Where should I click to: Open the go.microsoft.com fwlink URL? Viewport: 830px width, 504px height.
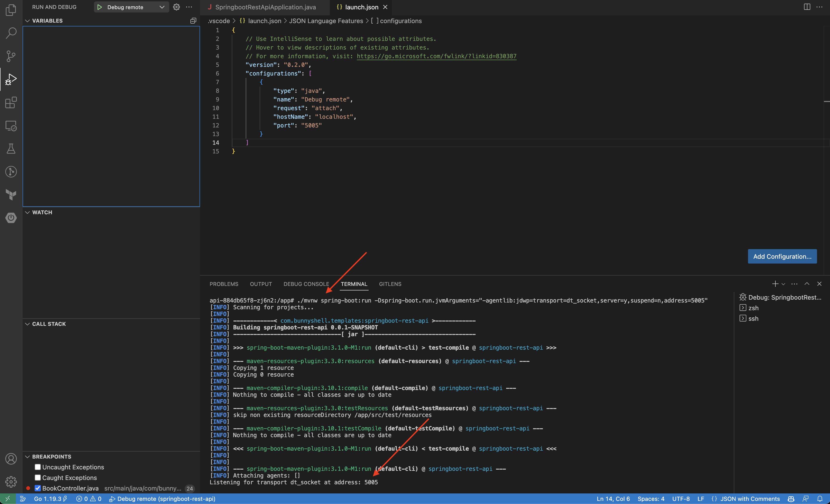tap(436, 56)
